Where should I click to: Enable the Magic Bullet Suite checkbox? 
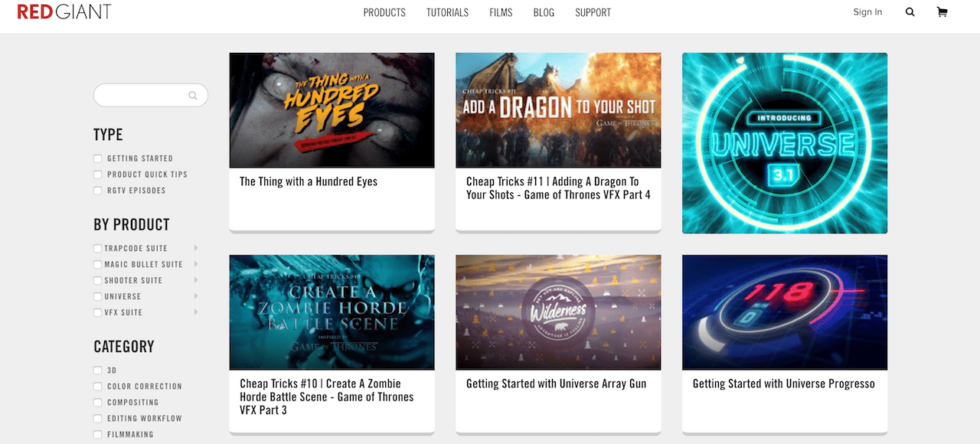[x=98, y=264]
